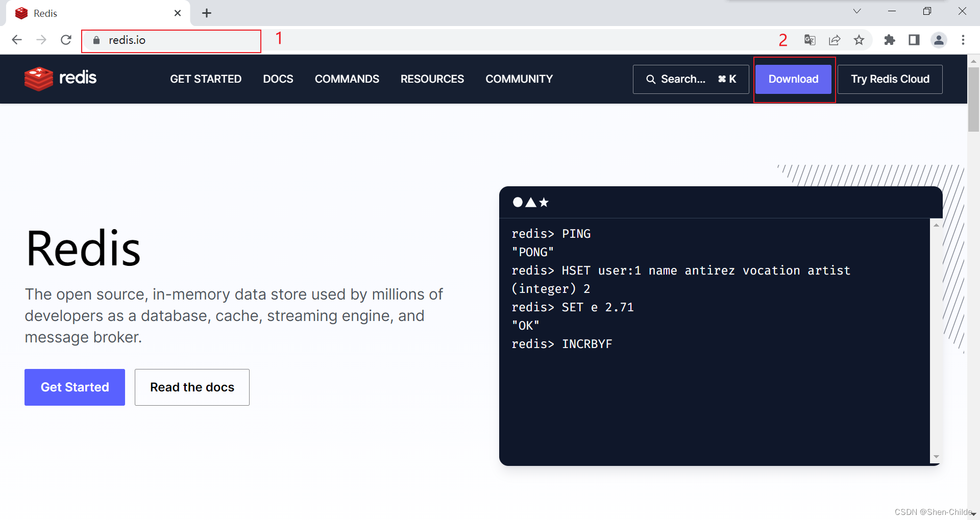Image resolution: width=980 pixels, height=520 pixels.
Task: Click the Redis main heading
Action: [83, 249]
